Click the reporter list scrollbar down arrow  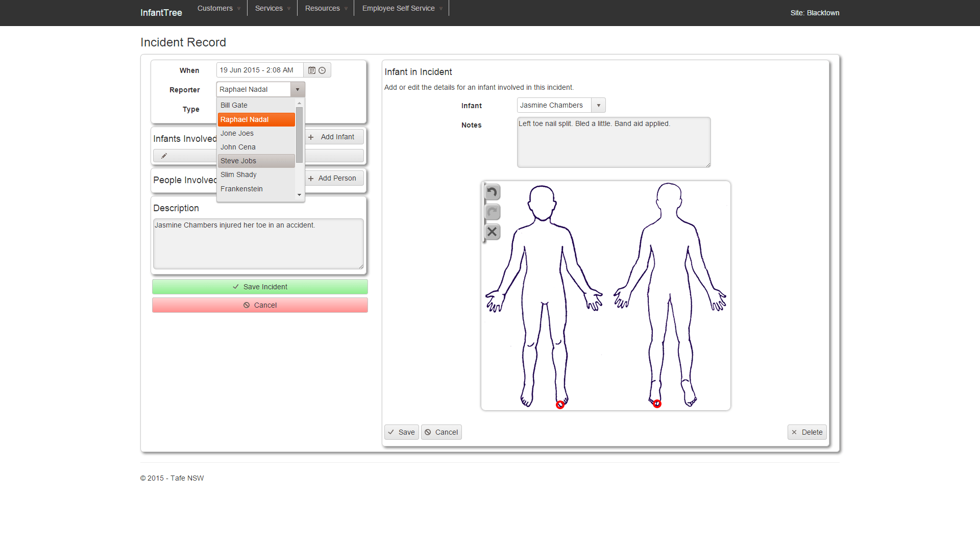tap(300, 195)
